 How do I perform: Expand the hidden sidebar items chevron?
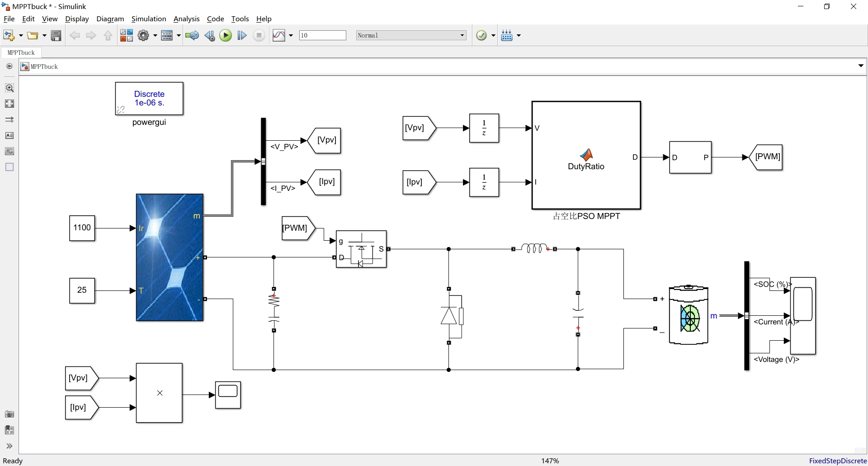click(9, 447)
